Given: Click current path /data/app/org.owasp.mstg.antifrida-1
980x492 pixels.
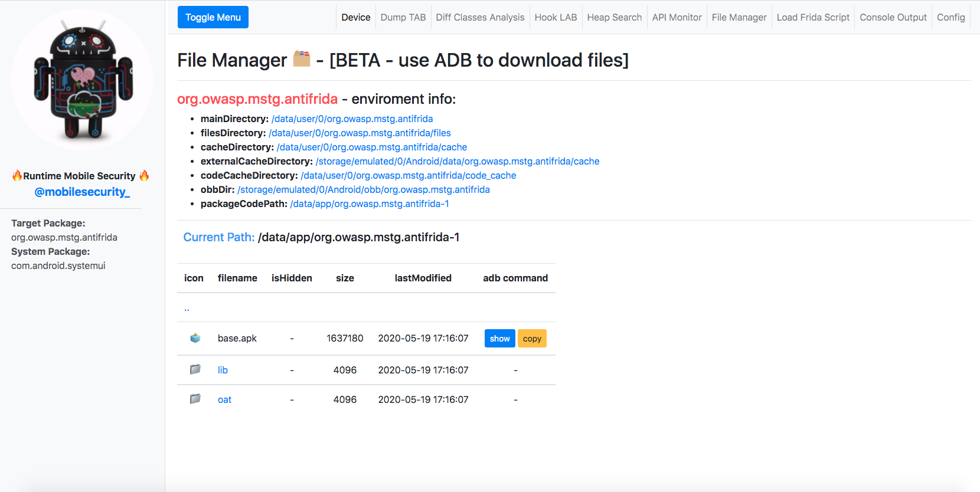Looking at the screenshot, I should click(359, 237).
